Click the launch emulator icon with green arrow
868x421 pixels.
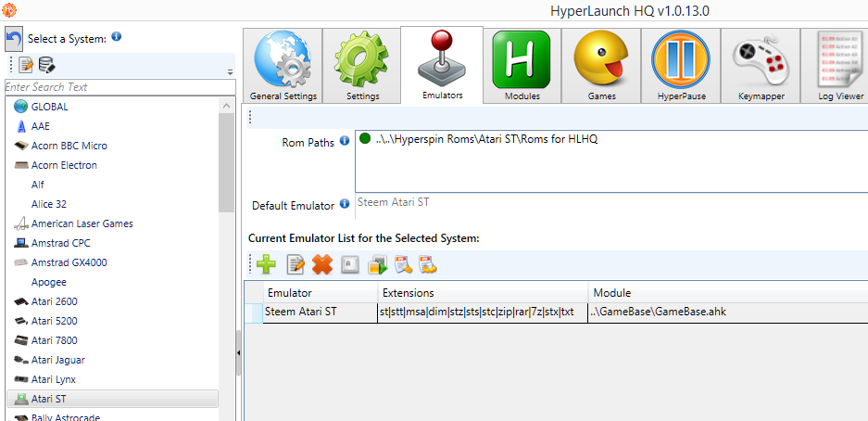coord(377,265)
